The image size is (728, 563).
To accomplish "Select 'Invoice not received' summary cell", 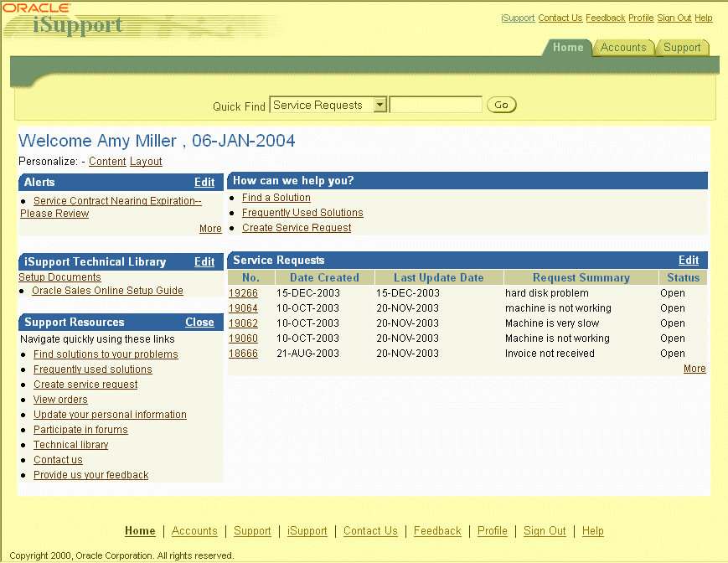I will 550,354.
